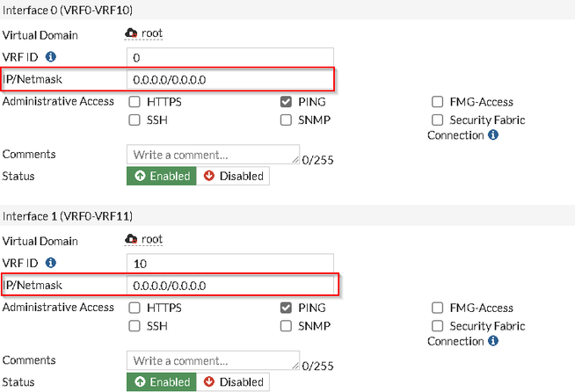Click VRF ID info icon for Interface 1
Image resolution: width=575 pixels, height=392 pixels.
pyautogui.click(x=50, y=263)
